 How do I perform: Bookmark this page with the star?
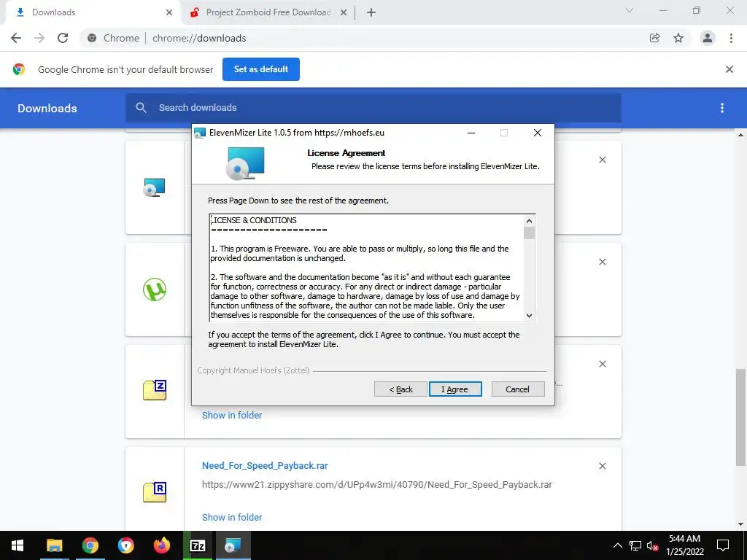tap(678, 38)
